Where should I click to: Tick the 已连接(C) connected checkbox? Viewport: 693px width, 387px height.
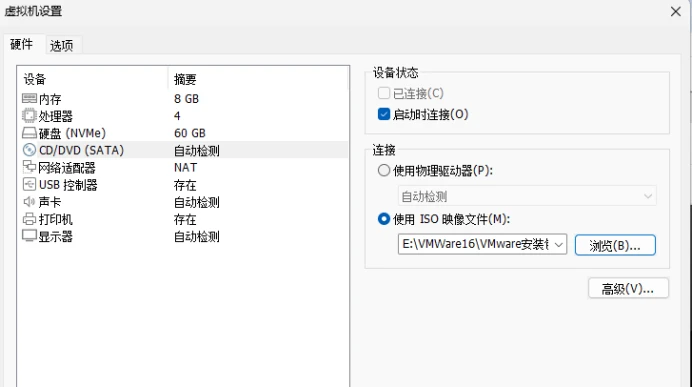(384, 93)
